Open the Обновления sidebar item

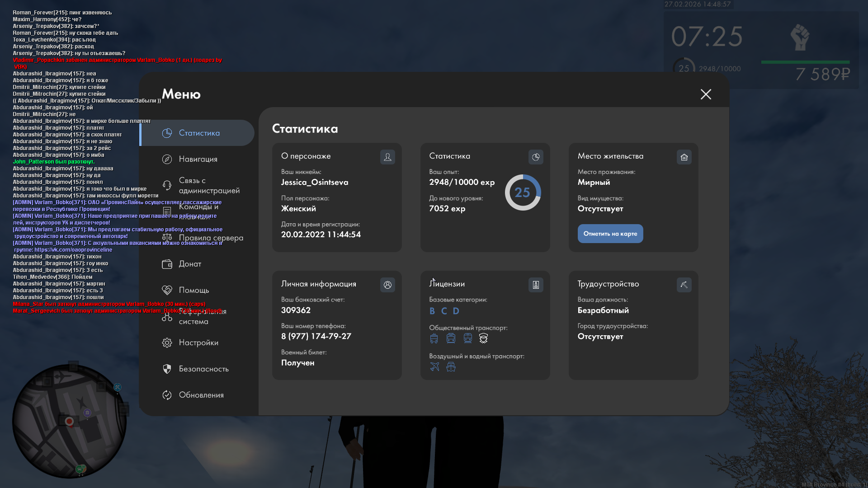point(201,395)
